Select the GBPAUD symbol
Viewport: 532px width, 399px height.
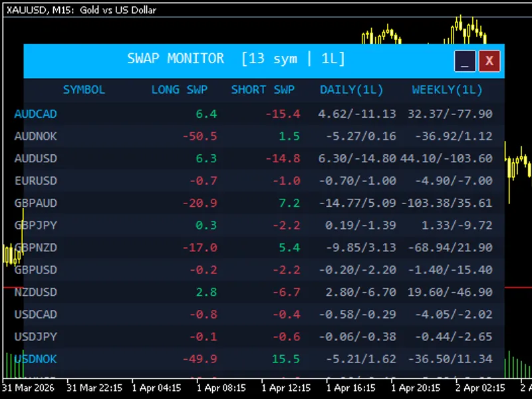(x=36, y=203)
